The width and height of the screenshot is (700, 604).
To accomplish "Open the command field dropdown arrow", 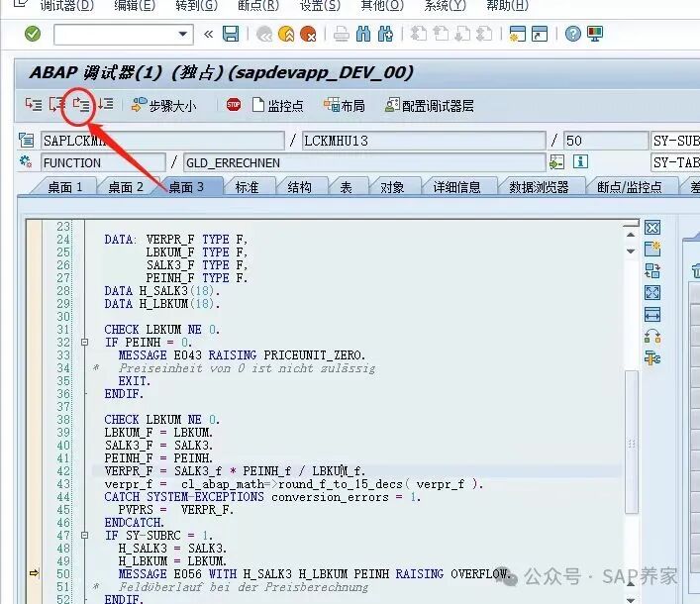I will pyautogui.click(x=182, y=34).
